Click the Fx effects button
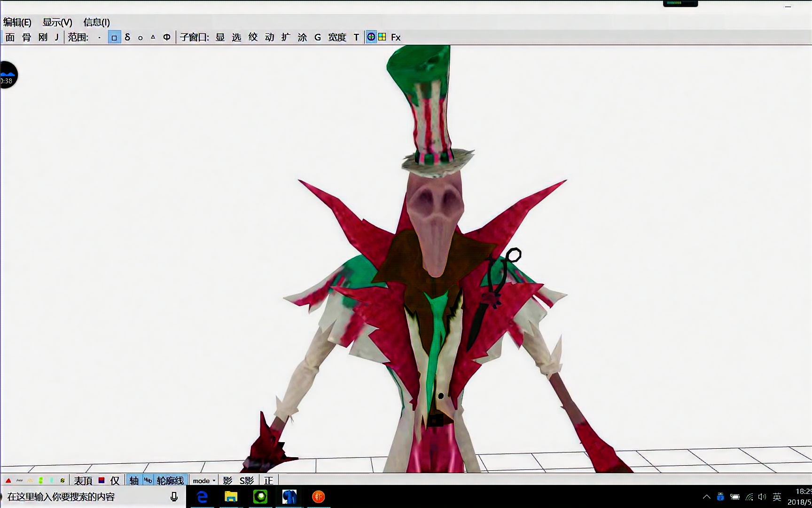The height and width of the screenshot is (508, 812). pos(396,37)
